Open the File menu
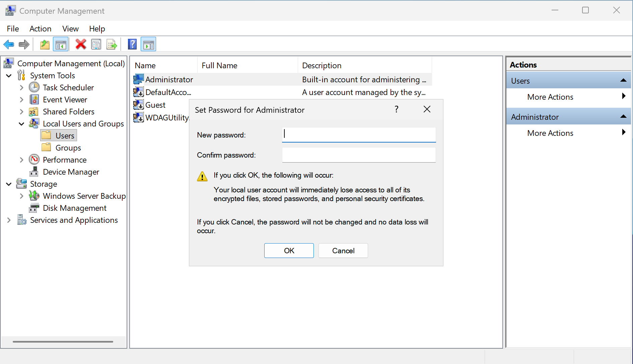This screenshot has width=633, height=364. (13, 29)
